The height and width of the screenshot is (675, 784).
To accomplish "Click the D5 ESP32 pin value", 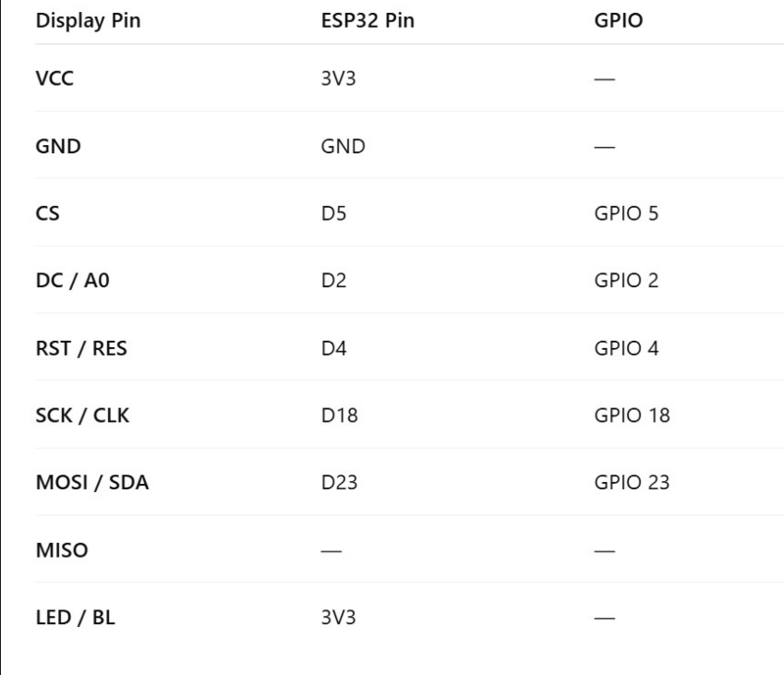I will pyautogui.click(x=333, y=213).
